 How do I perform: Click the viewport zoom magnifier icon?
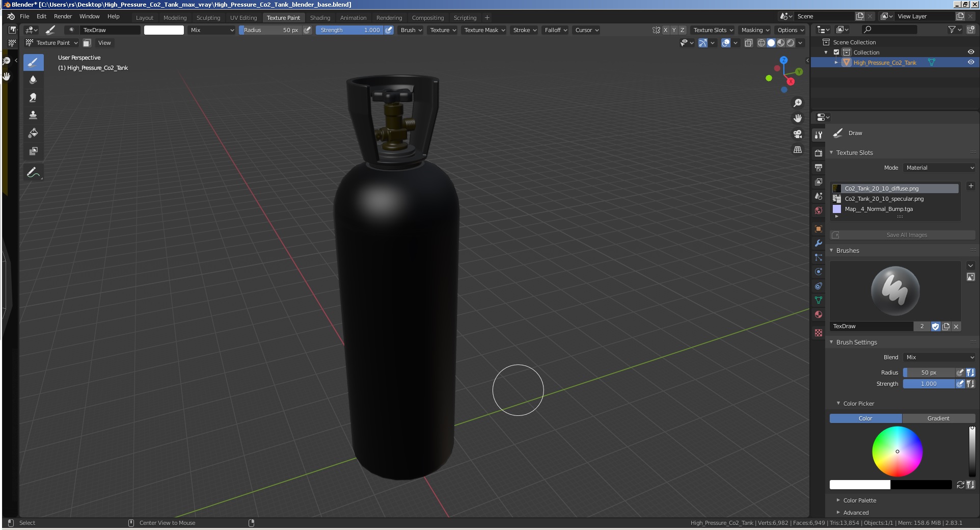(x=798, y=103)
